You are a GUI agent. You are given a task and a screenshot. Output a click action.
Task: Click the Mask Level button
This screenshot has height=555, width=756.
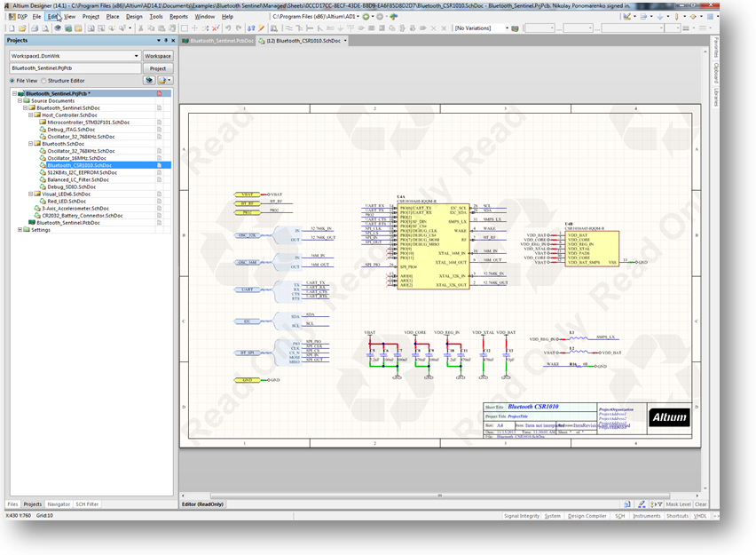coord(678,504)
